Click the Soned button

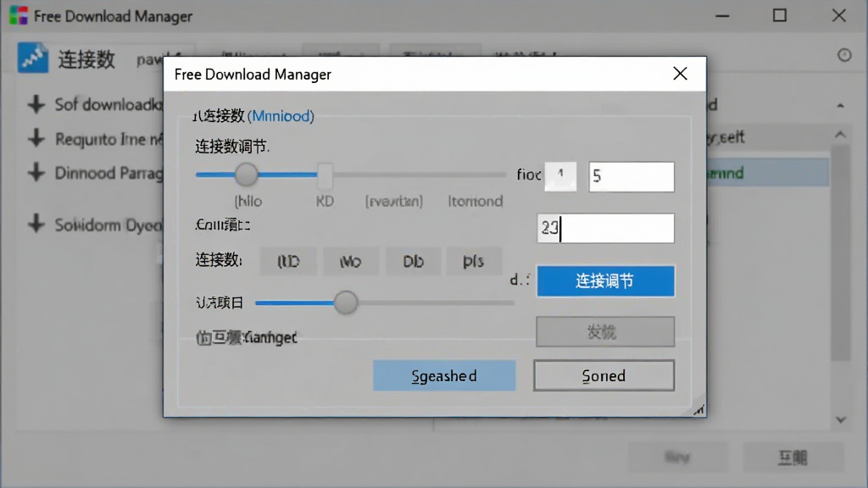tap(604, 375)
